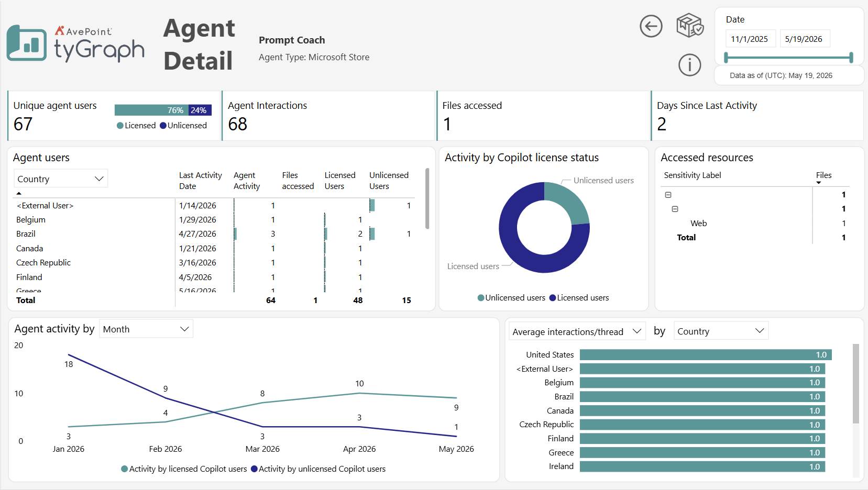The image size is (868, 490).
Task: Click the end date field 5/19/2026
Action: 804,39
